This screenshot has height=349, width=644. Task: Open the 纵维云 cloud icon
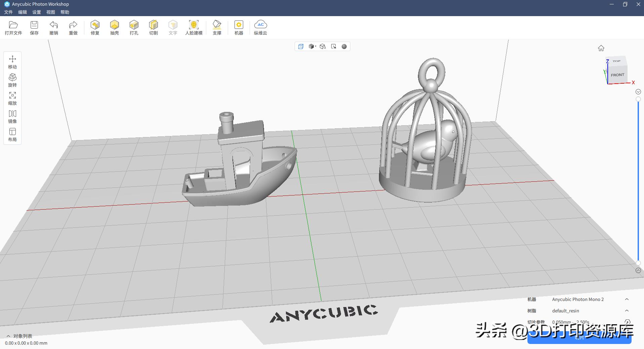point(260,28)
